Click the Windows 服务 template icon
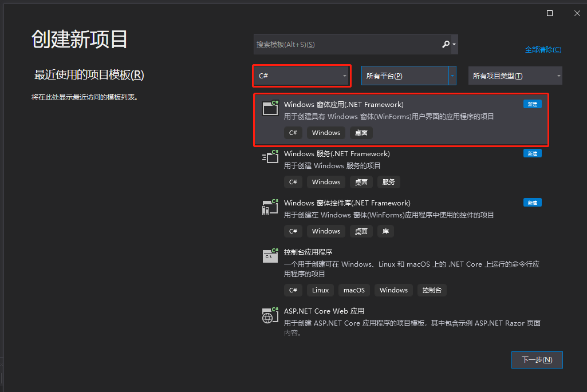The image size is (587, 392). [270, 157]
